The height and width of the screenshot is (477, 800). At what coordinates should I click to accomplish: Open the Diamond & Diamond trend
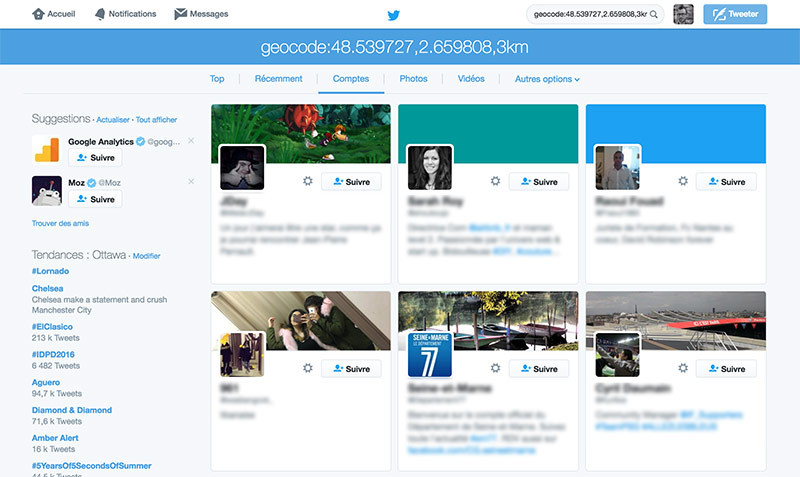click(x=72, y=410)
